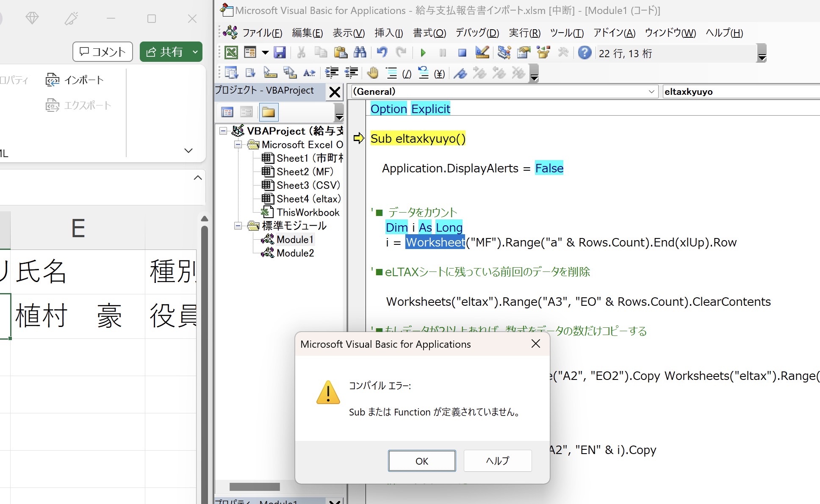This screenshot has height=504, width=820.
Task: Toggle Design Mode icon
Action: pyautogui.click(x=482, y=53)
